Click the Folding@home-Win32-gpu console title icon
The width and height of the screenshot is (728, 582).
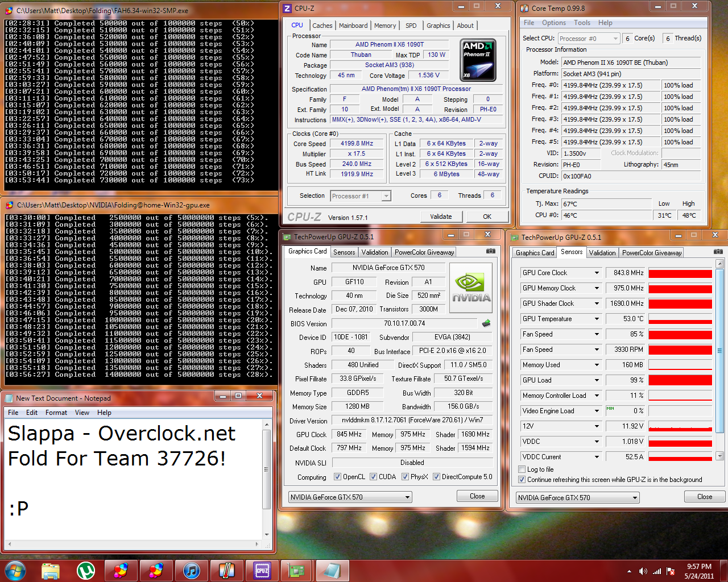[x=9, y=205]
